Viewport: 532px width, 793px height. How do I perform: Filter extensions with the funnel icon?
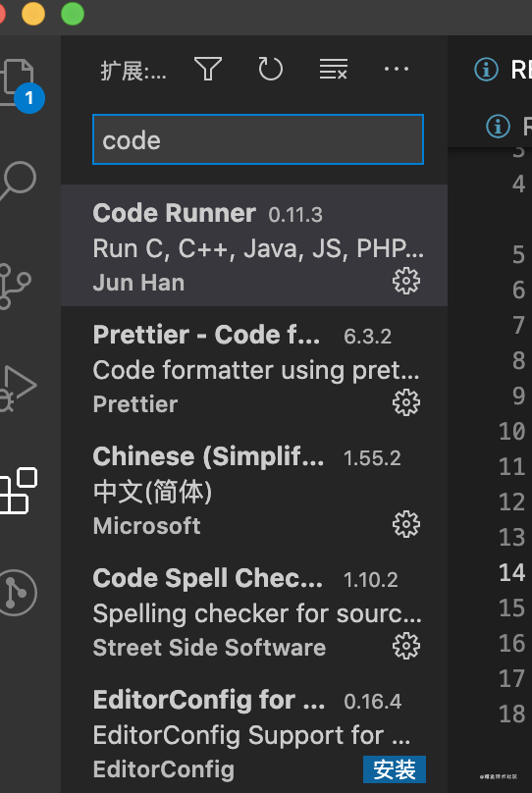208,69
